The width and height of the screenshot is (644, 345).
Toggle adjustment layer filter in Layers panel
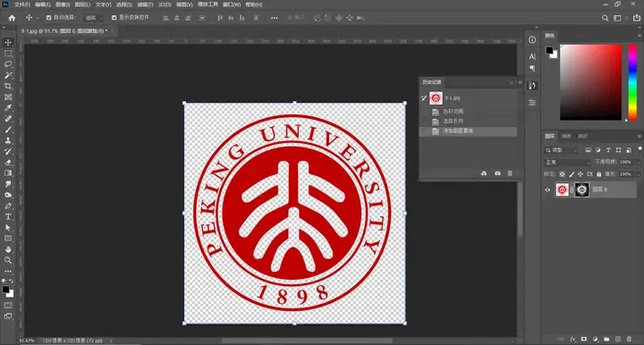click(598, 150)
